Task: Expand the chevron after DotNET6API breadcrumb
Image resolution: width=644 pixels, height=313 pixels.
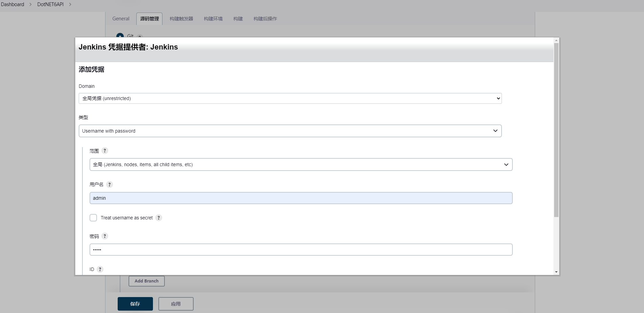Action: point(70,4)
